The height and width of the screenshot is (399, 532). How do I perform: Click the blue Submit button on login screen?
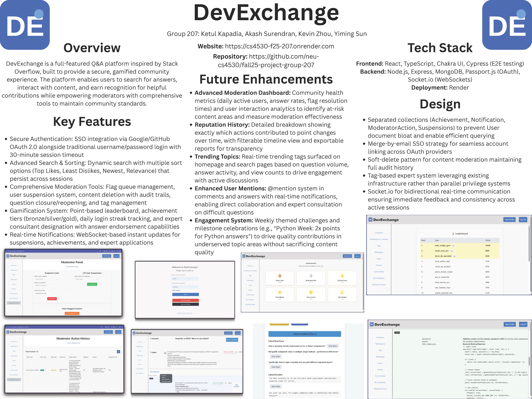[x=185, y=294]
